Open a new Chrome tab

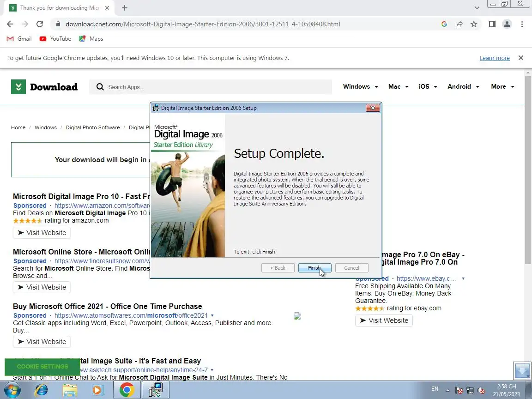125,8
